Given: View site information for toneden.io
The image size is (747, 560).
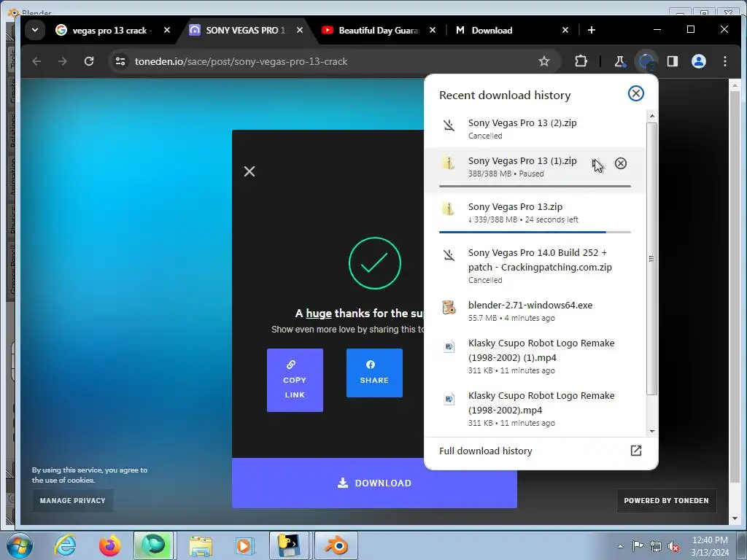Looking at the screenshot, I should 120,61.
